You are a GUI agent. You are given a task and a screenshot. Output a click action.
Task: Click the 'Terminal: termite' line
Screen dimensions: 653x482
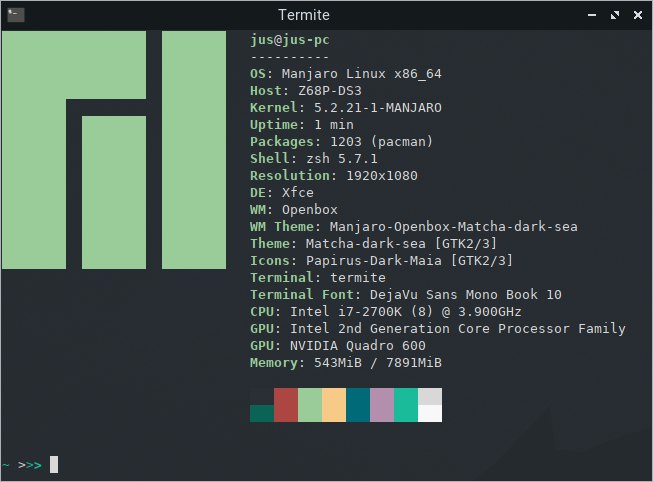(x=318, y=277)
